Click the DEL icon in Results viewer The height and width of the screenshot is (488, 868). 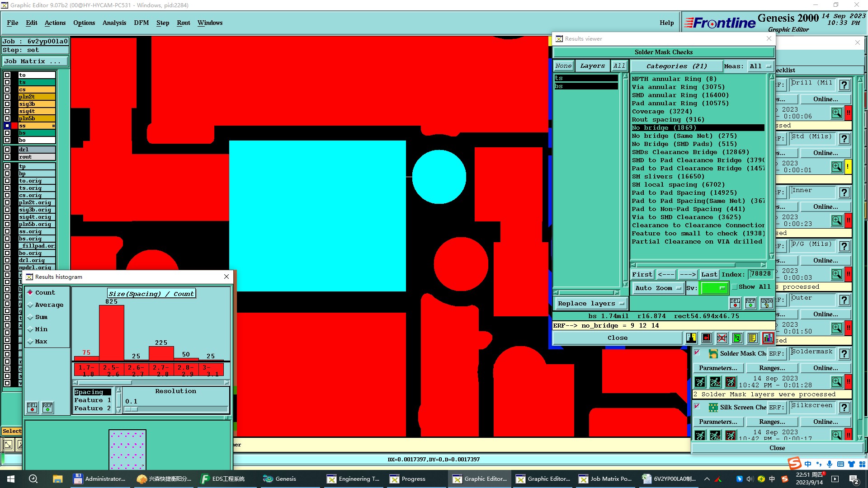pos(735,303)
